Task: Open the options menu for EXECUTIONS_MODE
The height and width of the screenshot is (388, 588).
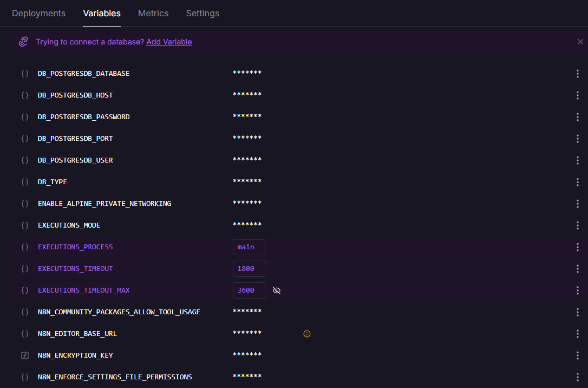Action: 578,225
